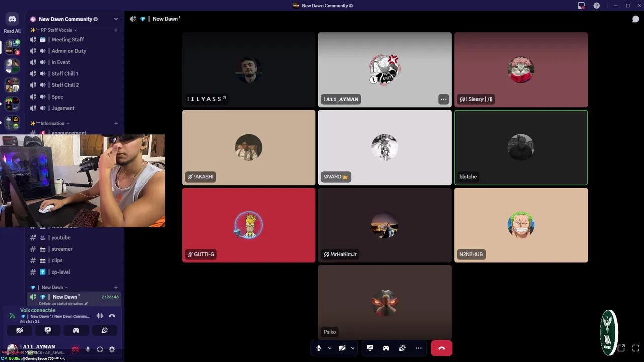Open the streamer text channel

[x=74, y=249]
